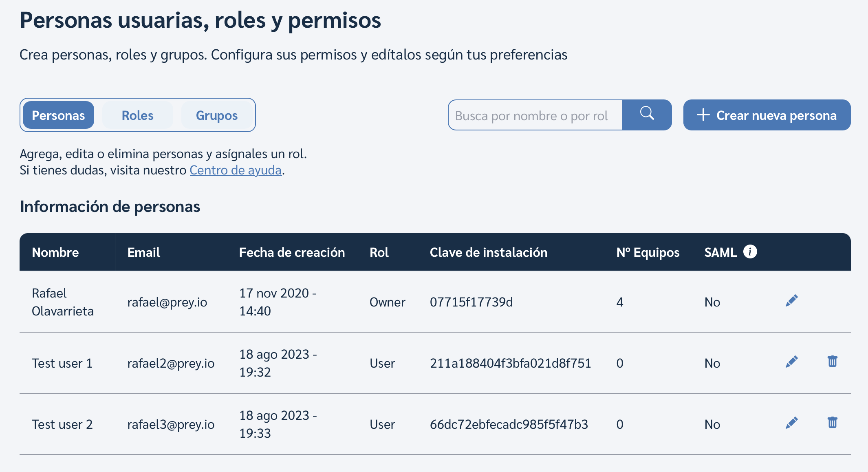The height and width of the screenshot is (472, 868).
Task: Click the SAML column header text
Action: (x=720, y=252)
